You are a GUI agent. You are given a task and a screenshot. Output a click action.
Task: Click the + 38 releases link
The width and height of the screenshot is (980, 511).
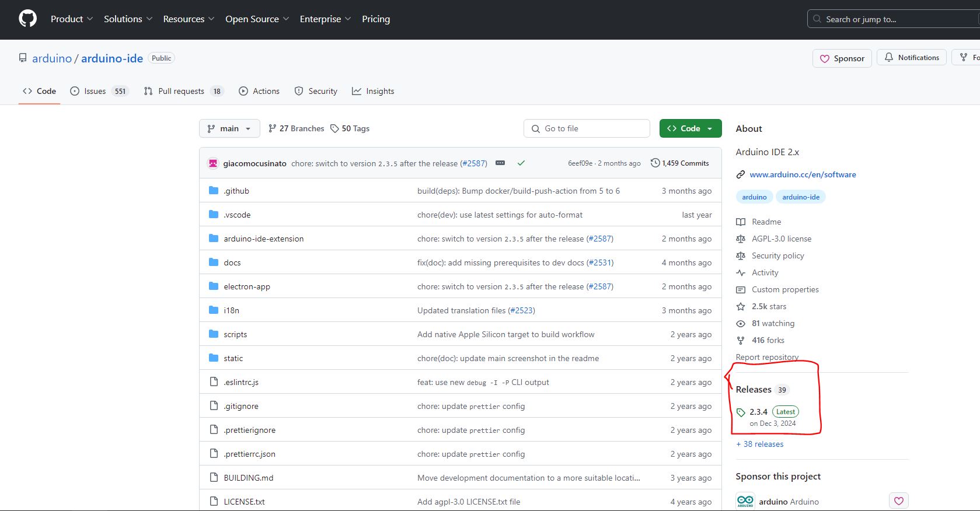click(759, 444)
